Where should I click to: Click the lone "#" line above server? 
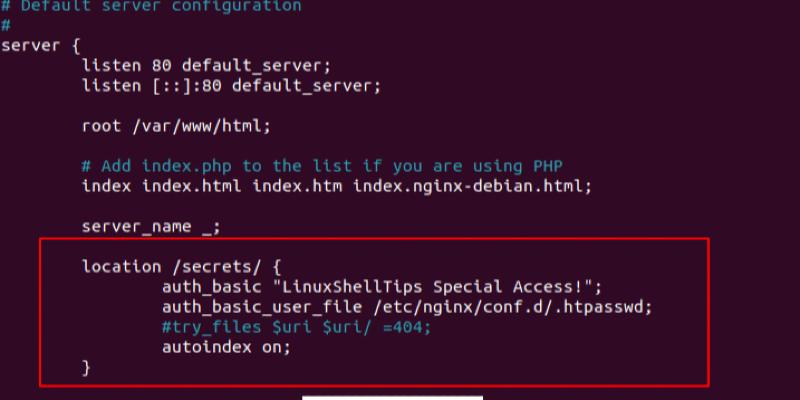(x=5, y=26)
